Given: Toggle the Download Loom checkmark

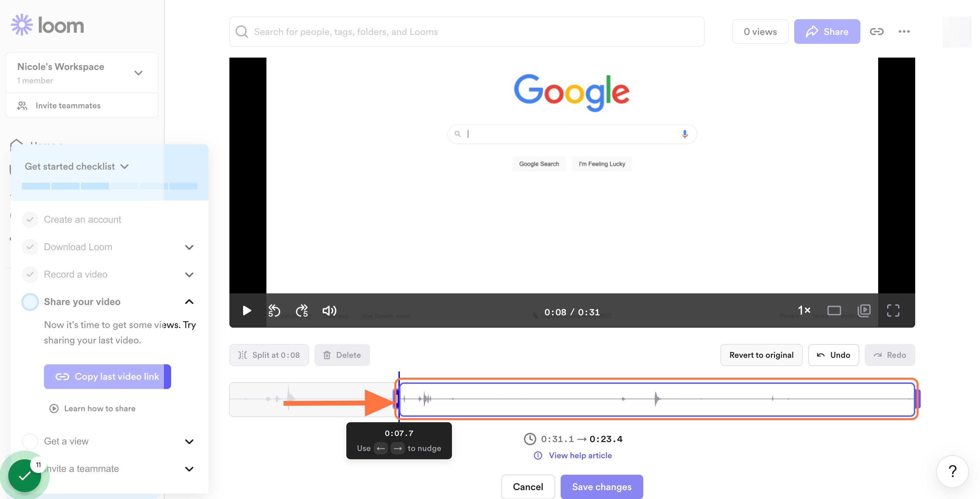Looking at the screenshot, I should point(30,247).
